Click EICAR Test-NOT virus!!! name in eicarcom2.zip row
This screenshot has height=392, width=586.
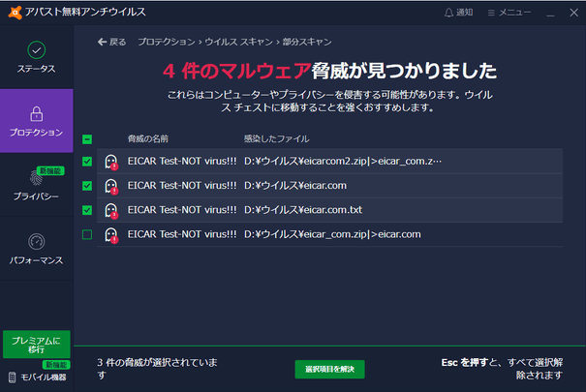click(x=182, y=162)
